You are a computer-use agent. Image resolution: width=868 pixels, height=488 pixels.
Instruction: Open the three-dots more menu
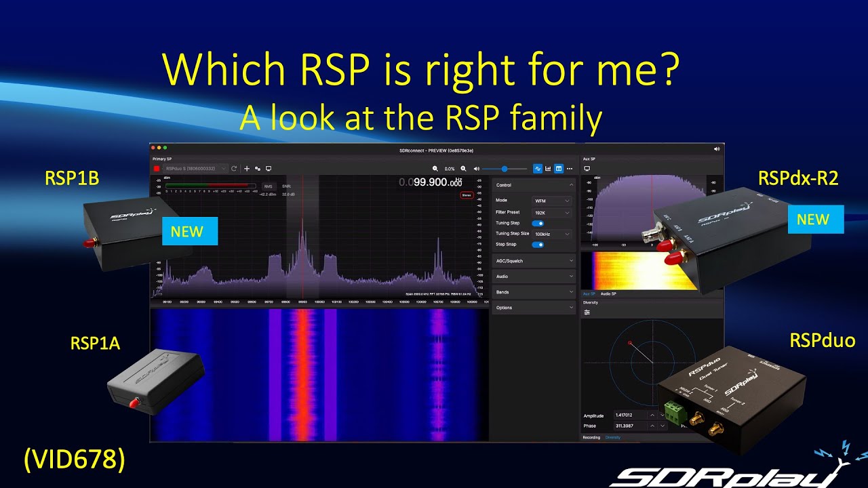pyautogui.click(x=570, y=168)
